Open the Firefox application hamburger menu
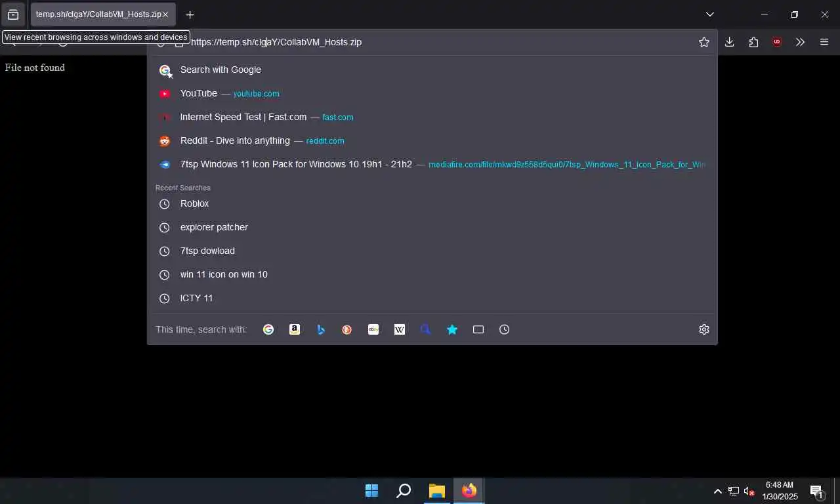840x504 pixels. (x=824, y=42)
